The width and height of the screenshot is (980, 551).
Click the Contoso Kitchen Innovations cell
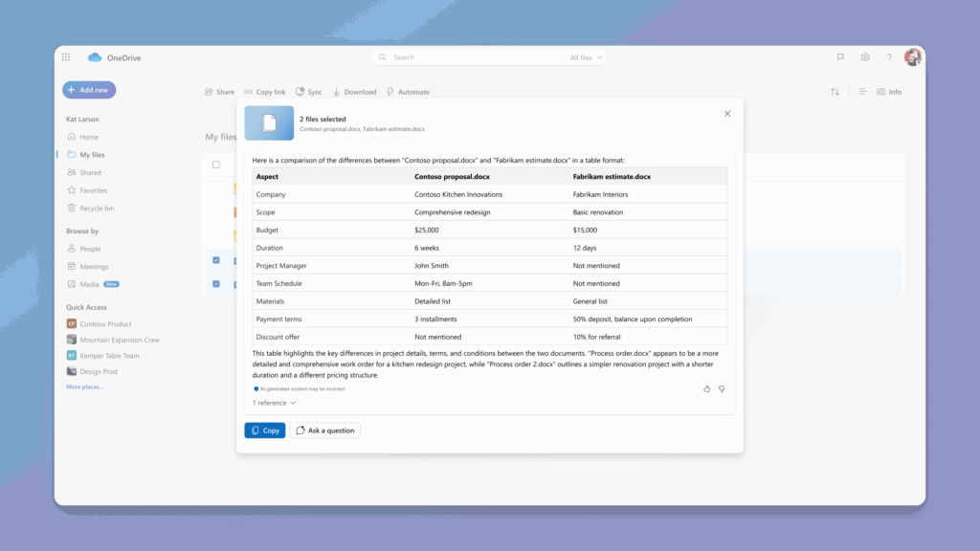click(x=458, y=194)
